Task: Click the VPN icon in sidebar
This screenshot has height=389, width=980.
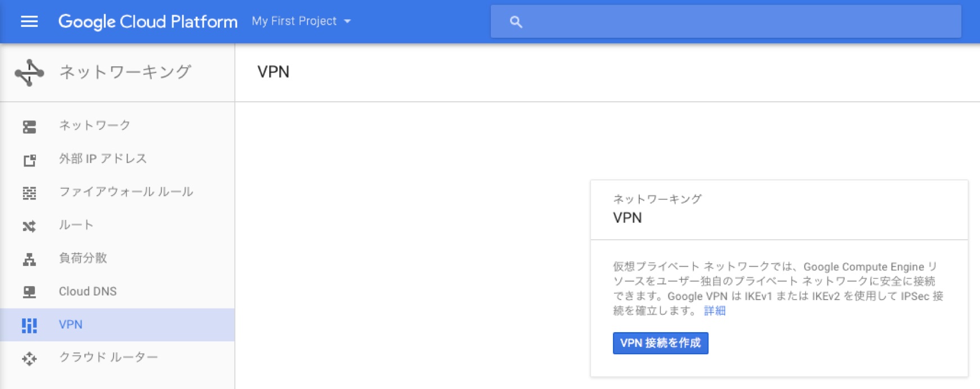Action: (29, 325)
